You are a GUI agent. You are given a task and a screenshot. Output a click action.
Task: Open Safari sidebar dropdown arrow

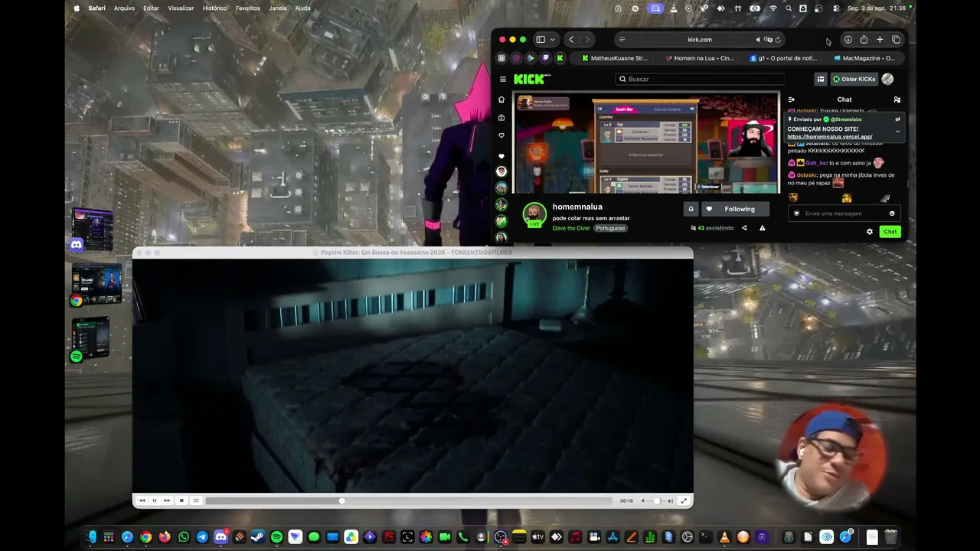[552, 40]
